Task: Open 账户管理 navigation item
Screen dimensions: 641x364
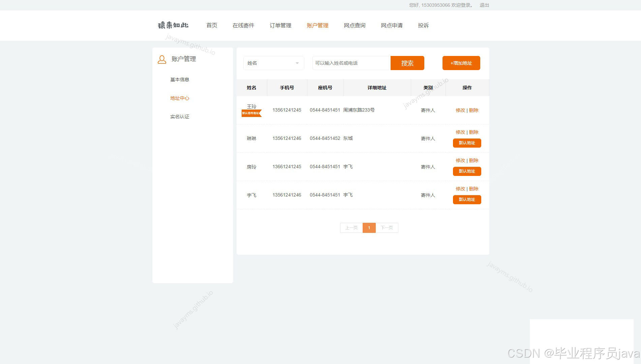Action: 317,25
